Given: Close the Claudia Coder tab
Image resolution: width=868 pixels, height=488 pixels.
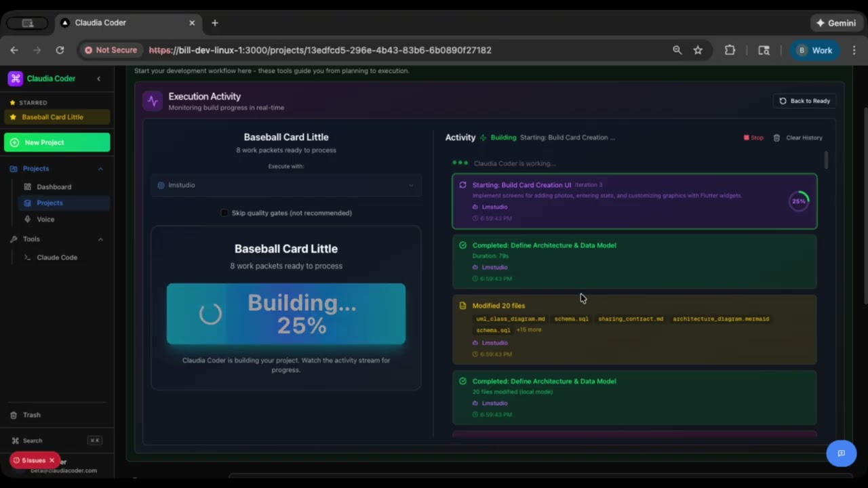Looking at the screenshot, I should click(192, 23).
